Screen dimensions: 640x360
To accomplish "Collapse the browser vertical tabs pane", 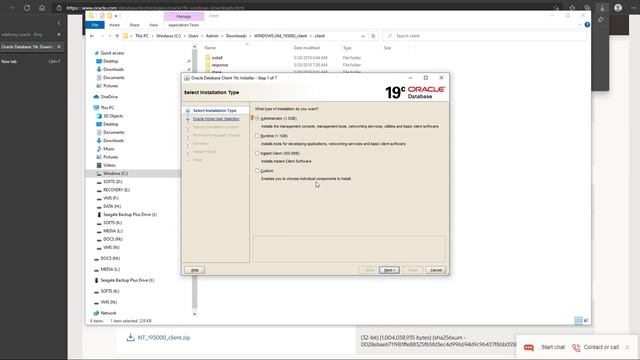I will pos(59,23).
